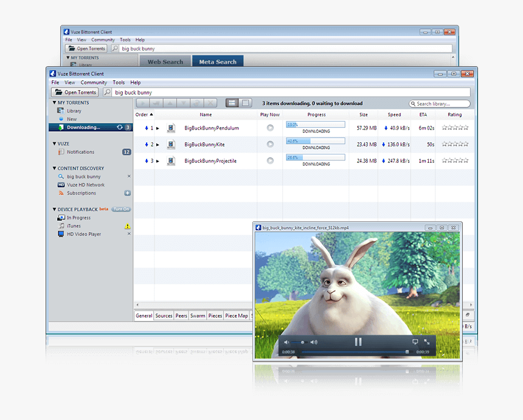The width and height of the screenshot is (523, 420).
Task: Switch to the large tile view
Action: pos(245,103)
